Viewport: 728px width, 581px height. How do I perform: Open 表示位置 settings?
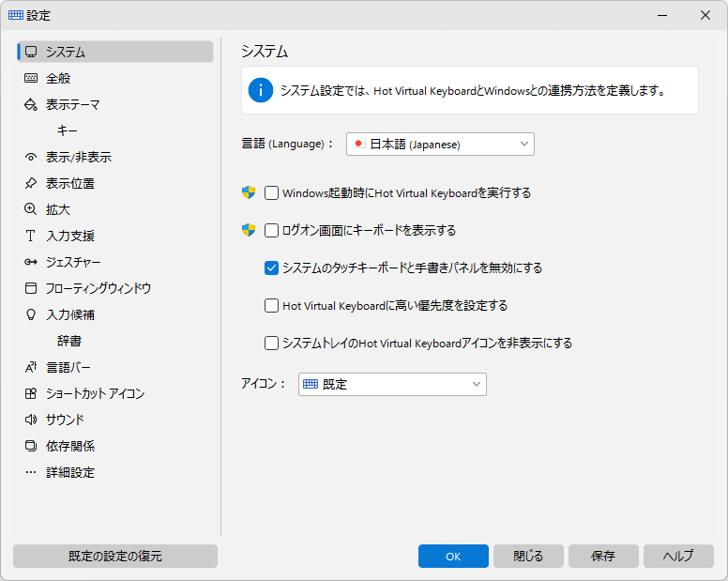tap(115, 183)
